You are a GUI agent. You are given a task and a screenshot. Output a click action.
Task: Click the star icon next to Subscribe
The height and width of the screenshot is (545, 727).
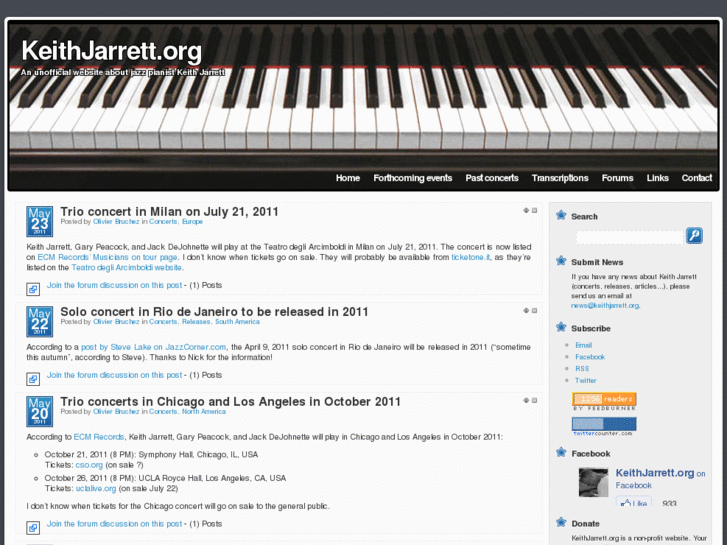pyautogui.click(x=561, y=327)
